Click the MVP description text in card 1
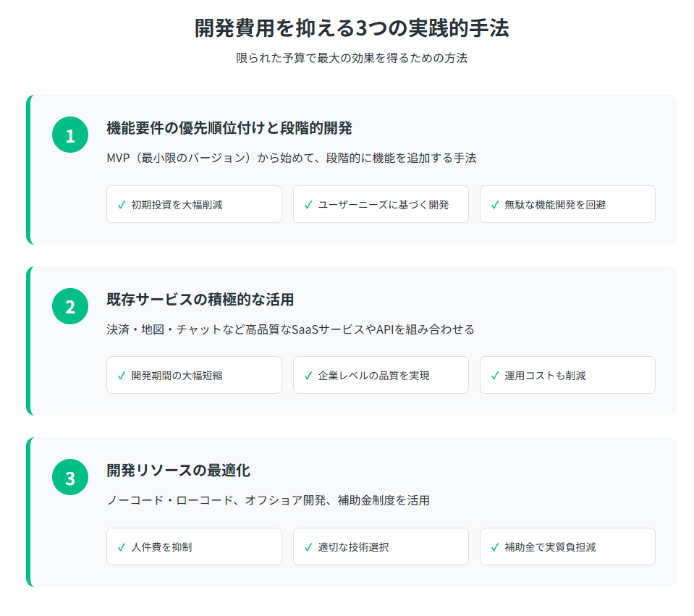Screen dimensions: 694x616 click(291, 158)
